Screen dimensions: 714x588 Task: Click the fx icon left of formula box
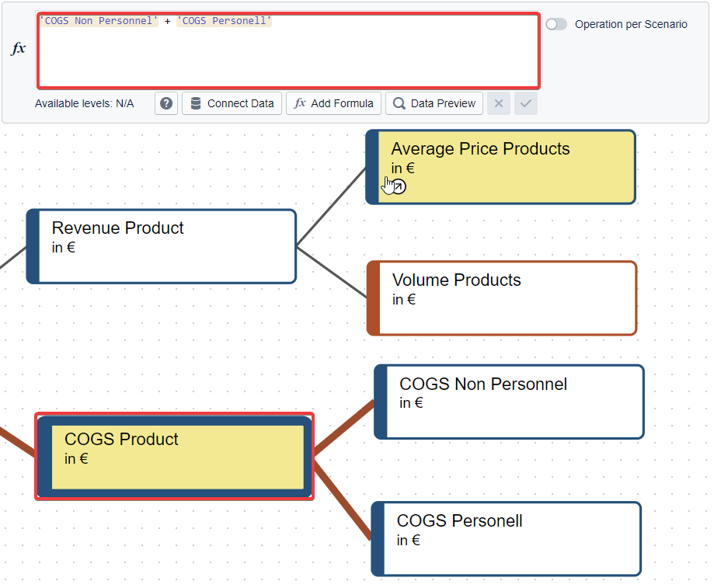18,48
